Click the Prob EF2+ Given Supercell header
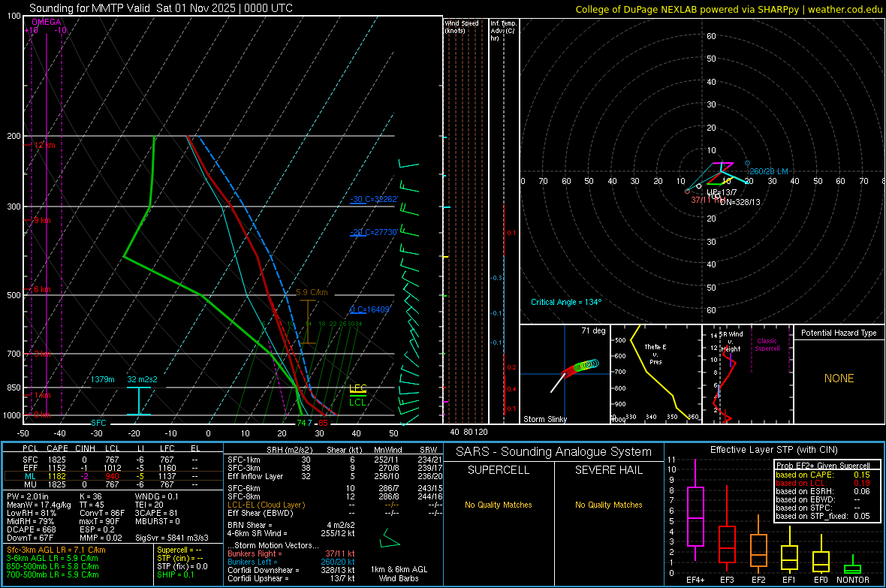This screenshot has height=588, width=886. (x=823, y=466)
